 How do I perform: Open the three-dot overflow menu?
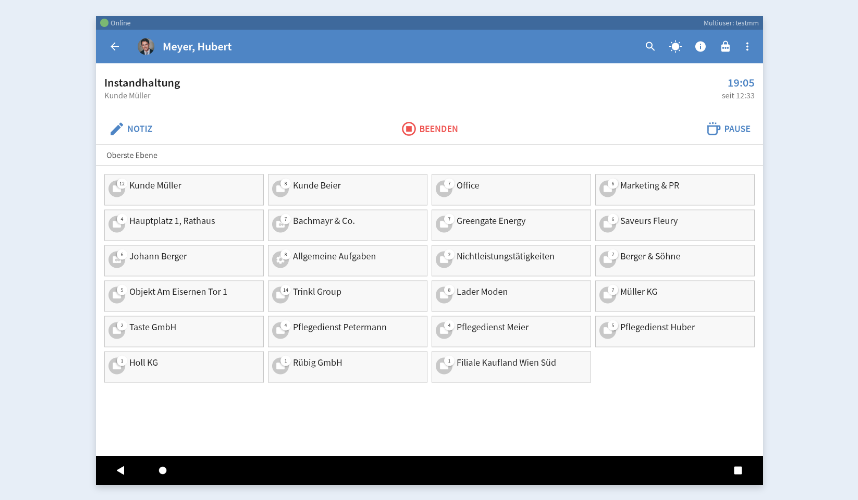click(x=747, y=47)
